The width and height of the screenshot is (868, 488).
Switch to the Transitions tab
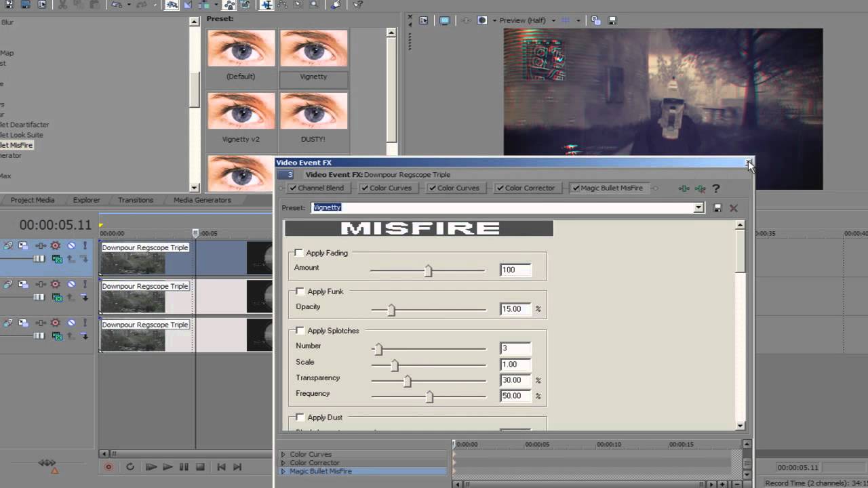click(x=136, y=200)
